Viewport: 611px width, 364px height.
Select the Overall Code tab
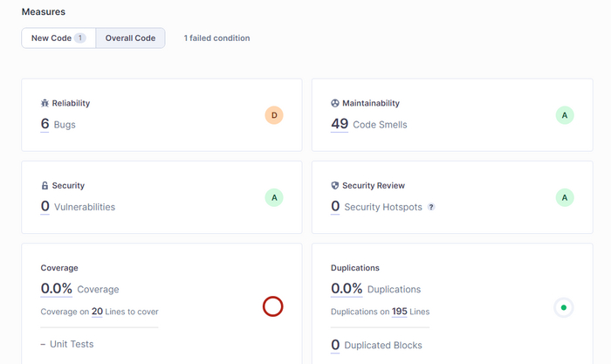tap(130, 38)
